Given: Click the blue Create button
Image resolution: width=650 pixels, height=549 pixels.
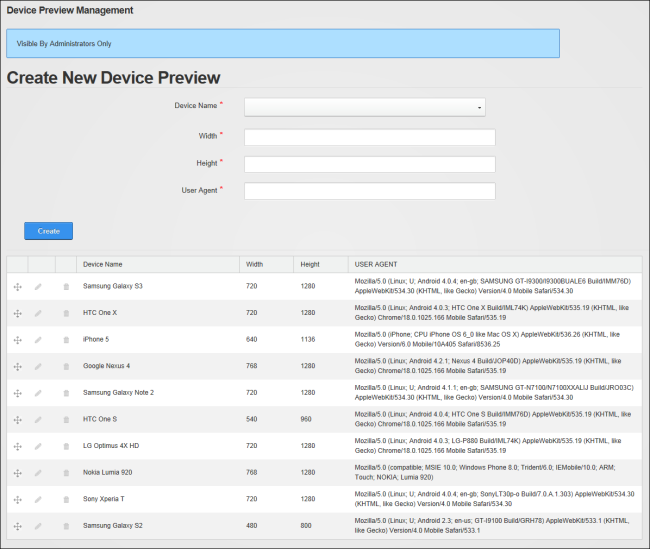Looking at the screenshot, I should coord(49,231).
